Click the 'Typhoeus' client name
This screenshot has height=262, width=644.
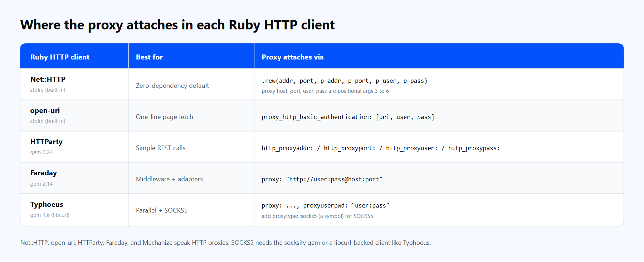tap(47, 204)
